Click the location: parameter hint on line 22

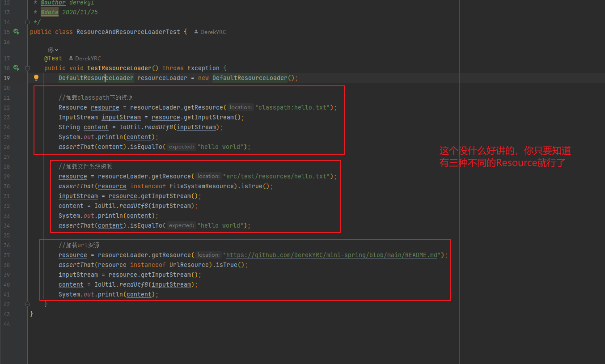pyautogui.click(x=241, y=107)
